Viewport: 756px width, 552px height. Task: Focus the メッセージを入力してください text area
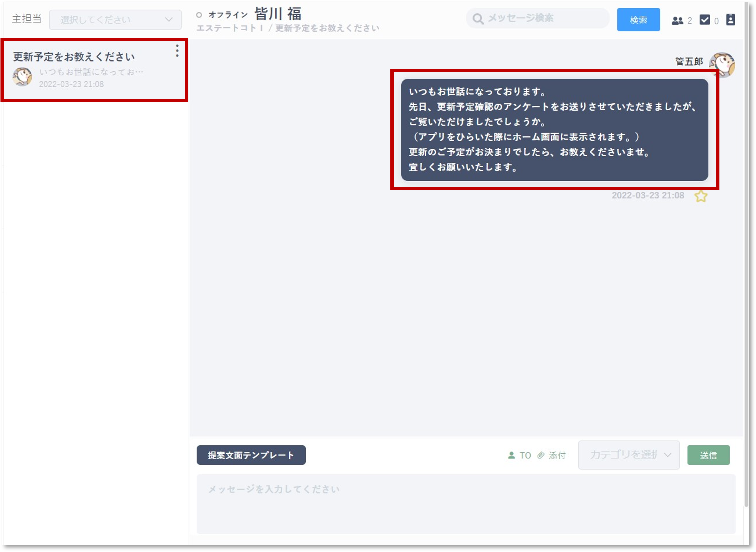click(x=465, y=504)
